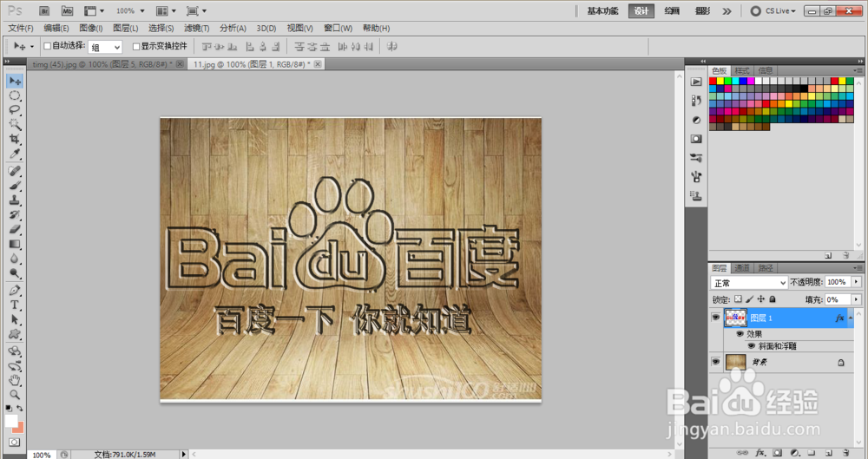
Task: Open 滤镜(T) menu
Action: [x=196, y=28]
